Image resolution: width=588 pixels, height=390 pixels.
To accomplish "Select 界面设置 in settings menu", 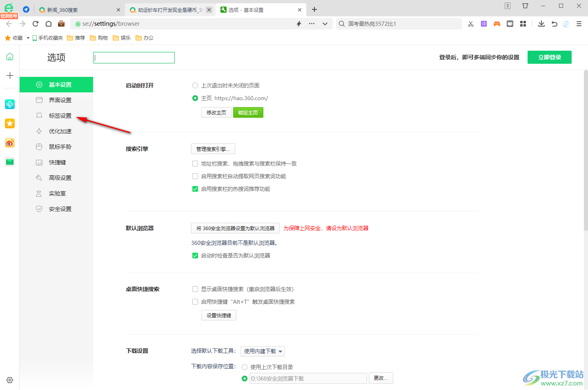I will [56, 100].
